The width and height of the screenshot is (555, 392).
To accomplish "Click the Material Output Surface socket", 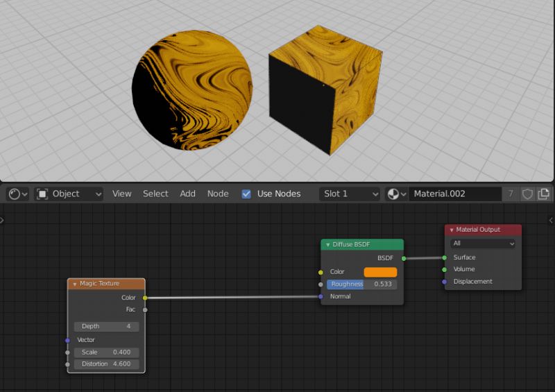I will [445, 258].
